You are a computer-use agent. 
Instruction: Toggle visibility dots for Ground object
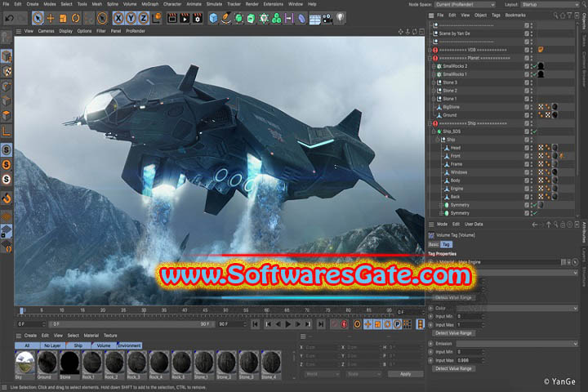pyautogui.click(x=532, y=115)
